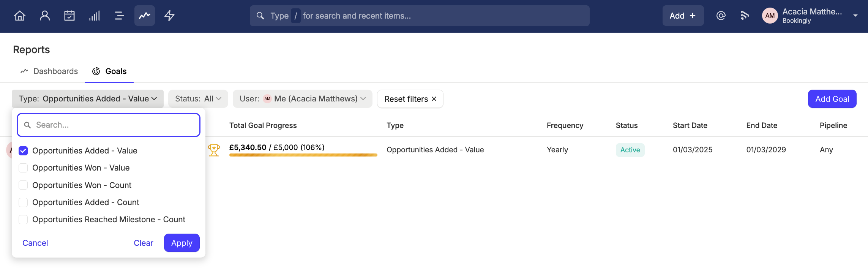Click the Active status badge
Screen dimensions: 868x272
coord(630,150)
